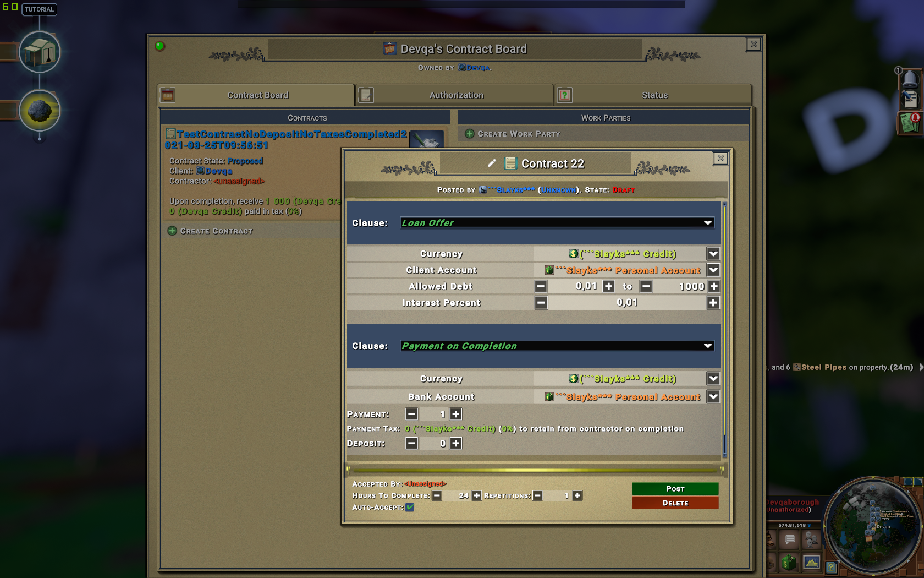Decrease the Deposit amount
The width and height of the screenshot is (924, 578).
[x=411, y=443]
